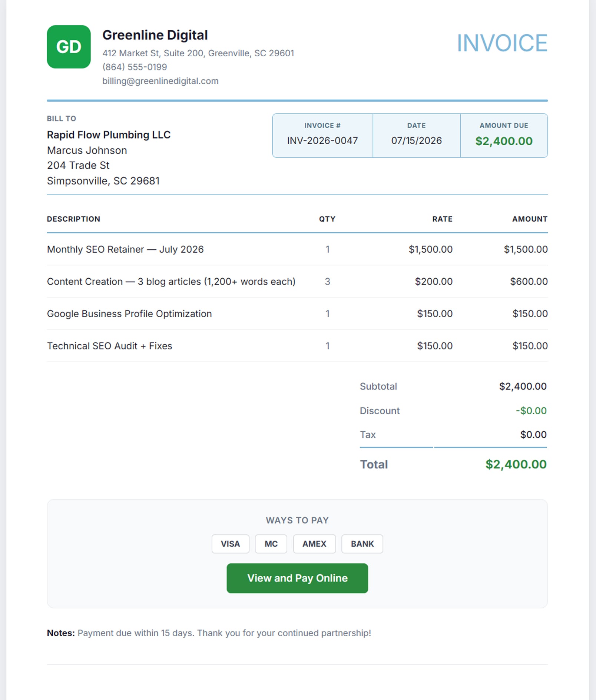The width and height of the screenshot is (596, 700).
Task: Click Simpsonville, SC 29681 address line
Action: (x=103, y=181)
